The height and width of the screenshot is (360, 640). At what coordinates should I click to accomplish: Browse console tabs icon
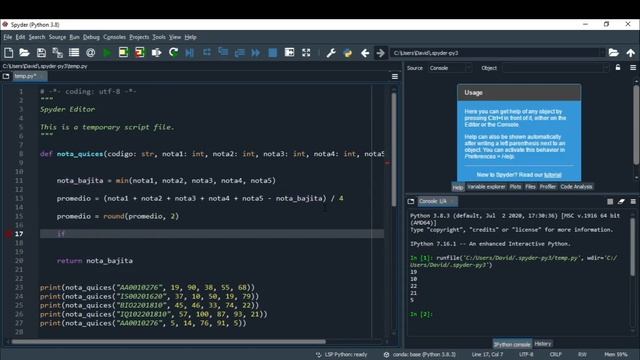[x=411, y=201]
